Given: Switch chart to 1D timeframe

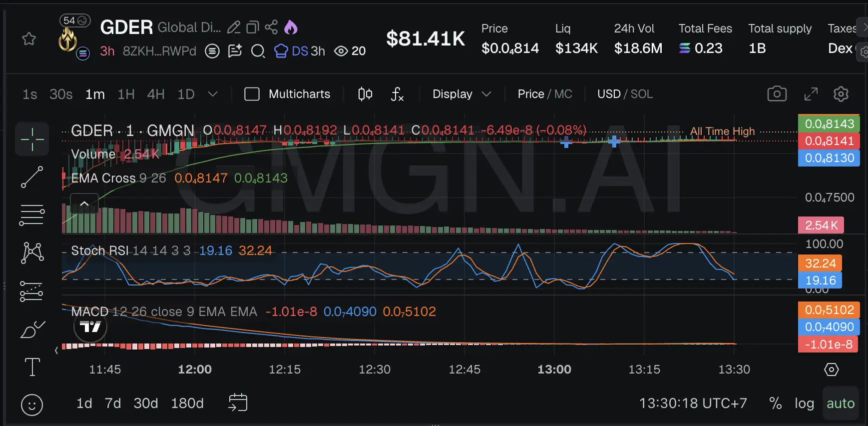Looking at the screenshot, I should (186, 94).
